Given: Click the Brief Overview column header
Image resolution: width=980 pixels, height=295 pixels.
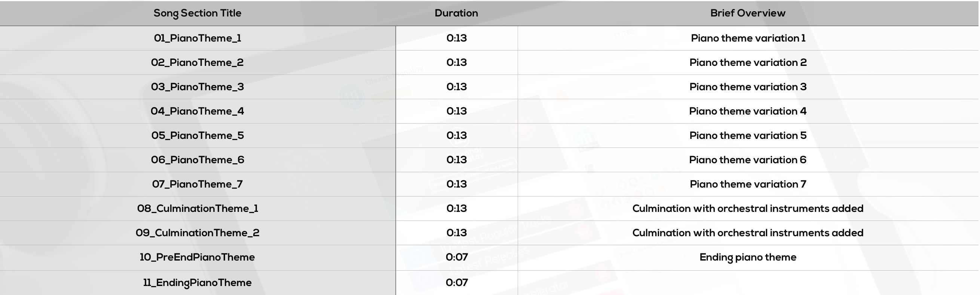Looking at the screenshot, I should pyautogui.click(x=748, y=13).
